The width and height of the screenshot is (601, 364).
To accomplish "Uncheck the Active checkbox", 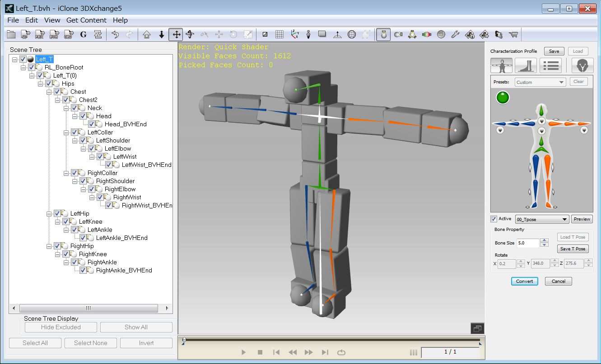I will tap(494, 219).
